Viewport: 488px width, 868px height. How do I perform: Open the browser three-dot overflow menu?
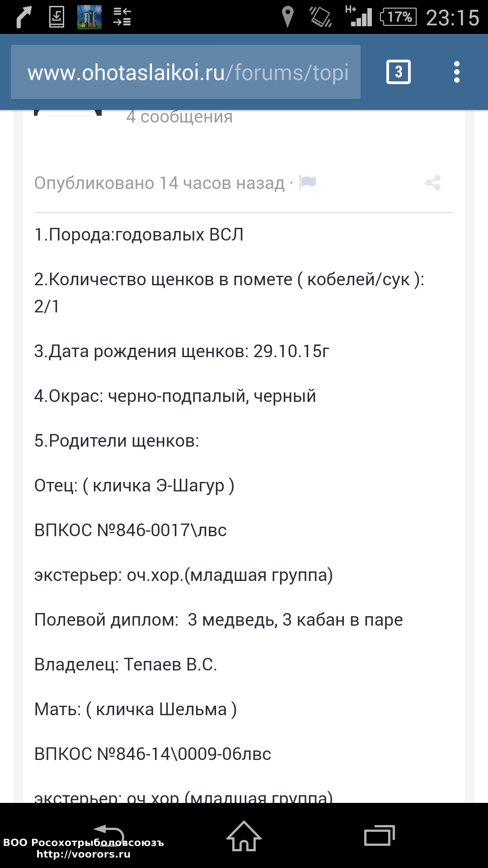coord(456,72)
